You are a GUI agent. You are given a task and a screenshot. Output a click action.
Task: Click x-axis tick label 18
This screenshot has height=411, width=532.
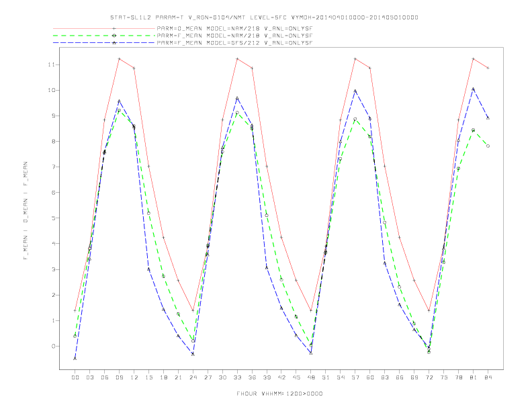point(163,377)
